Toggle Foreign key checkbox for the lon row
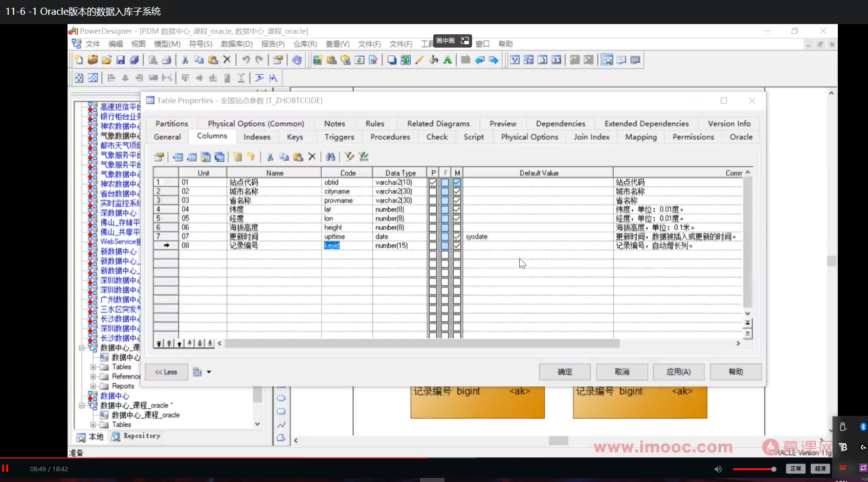The width and height of the screenshot is (868, 482). [444, 218]
